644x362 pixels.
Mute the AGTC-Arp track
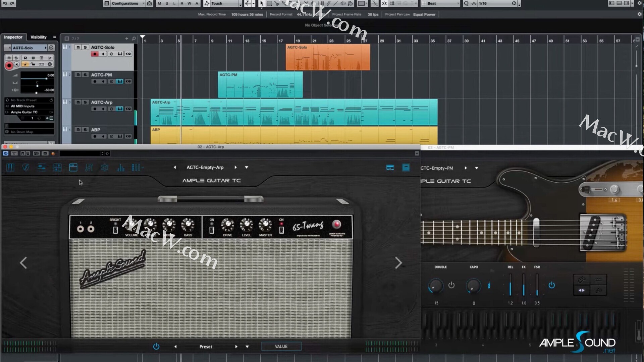click(78, 102)
